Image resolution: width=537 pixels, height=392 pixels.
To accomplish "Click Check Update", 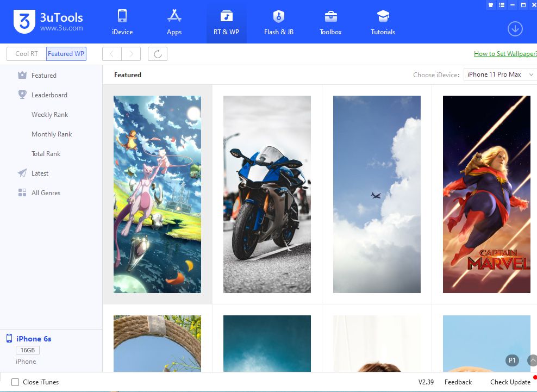I will click(x=510, y=382).
